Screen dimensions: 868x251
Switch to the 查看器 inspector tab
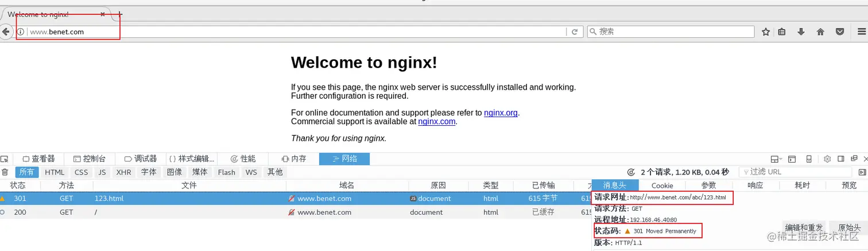[38, 159]
